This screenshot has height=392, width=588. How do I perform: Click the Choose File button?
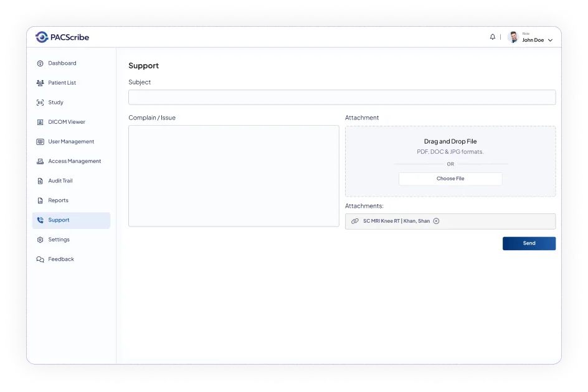coord(450,179)
